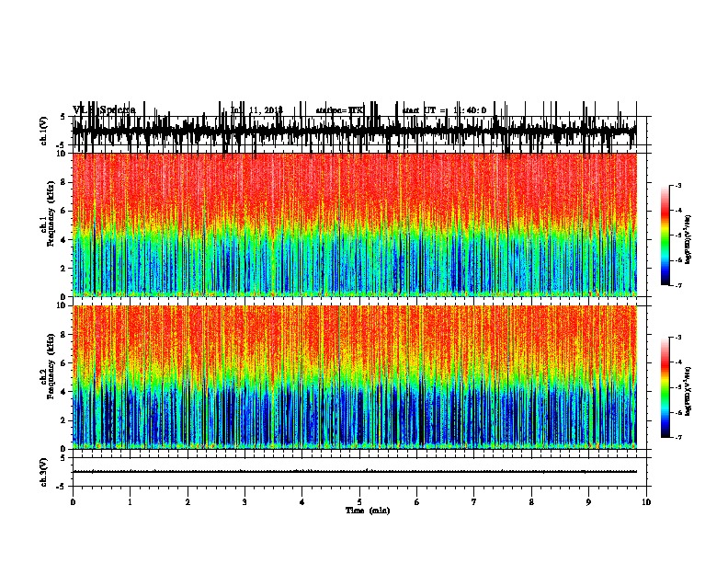
Task: Click the ch.1 spectrogram color scale bar
Action: pyautogui.click(x=665, y=236)
